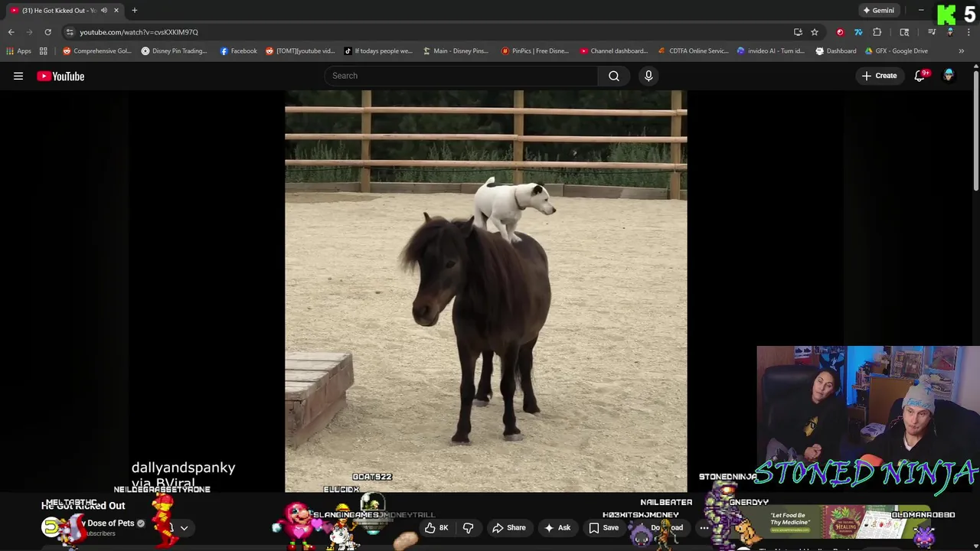The height and width of the screenshot is (551, 980).
Task: Go back in browser history
Action: (11, 32)
